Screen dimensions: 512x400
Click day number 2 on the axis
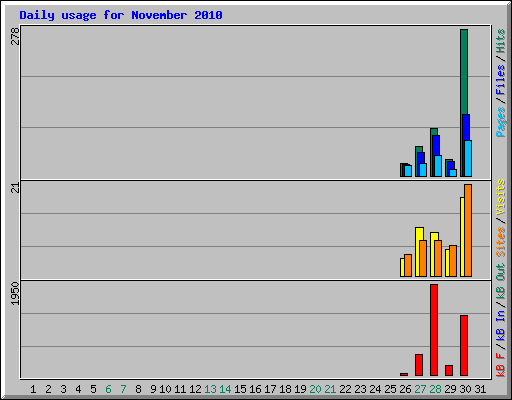48,389
